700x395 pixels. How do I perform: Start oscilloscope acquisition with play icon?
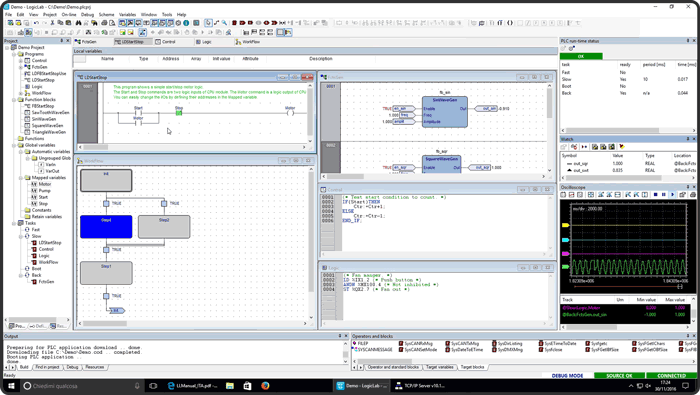[x=672, y=195]
